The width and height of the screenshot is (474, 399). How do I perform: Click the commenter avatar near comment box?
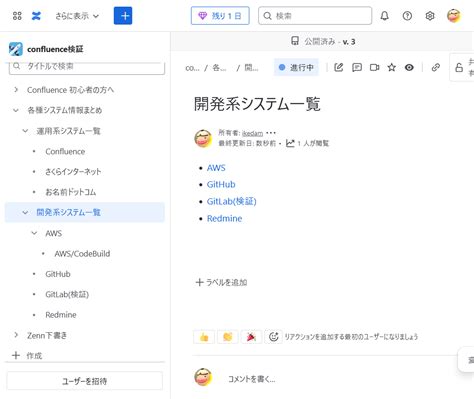tap(203, 377)
